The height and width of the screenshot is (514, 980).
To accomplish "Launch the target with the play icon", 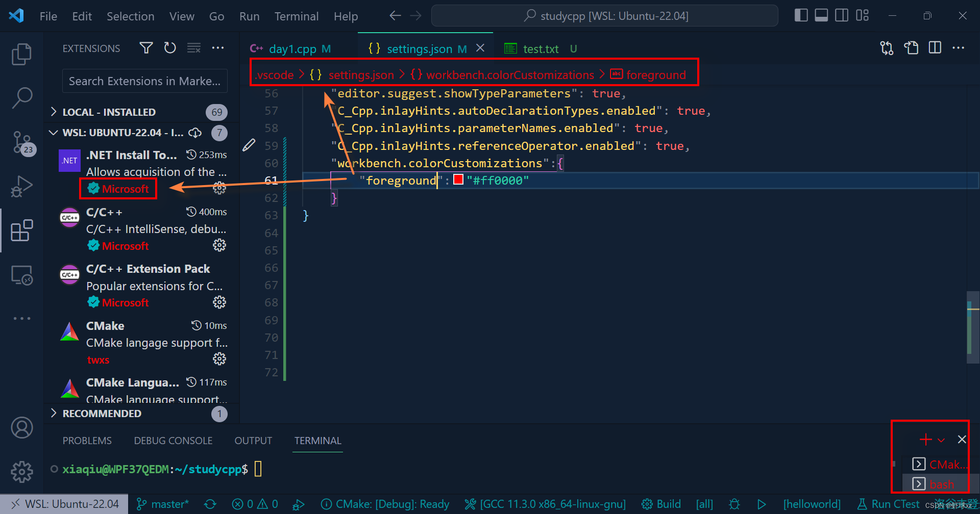I will [x=762, y=504].
